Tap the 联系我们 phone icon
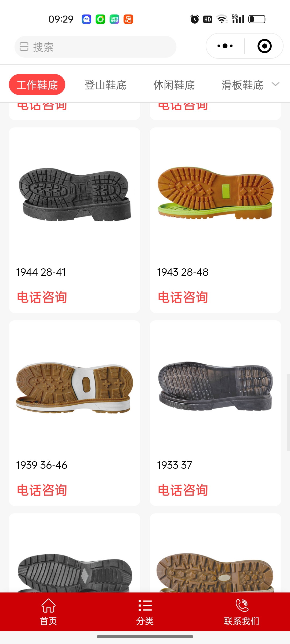Image resolution: width=290 pixels, height=644 pixels. pos(242,605)
